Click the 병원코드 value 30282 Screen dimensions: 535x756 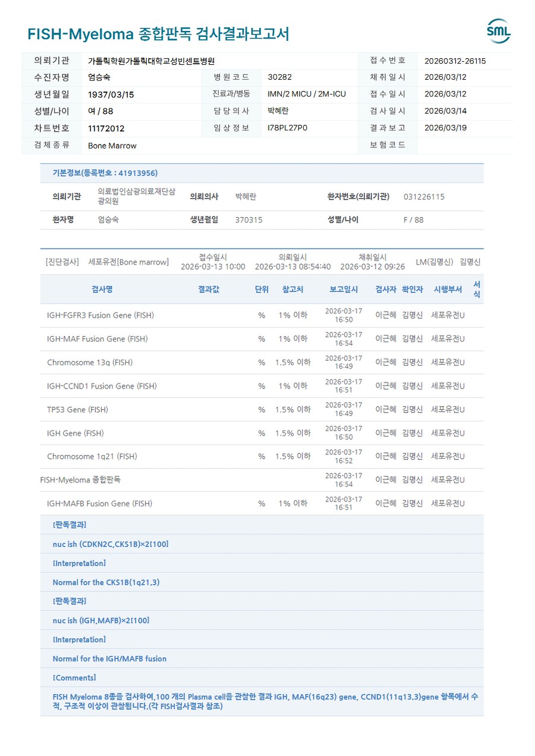279,77
